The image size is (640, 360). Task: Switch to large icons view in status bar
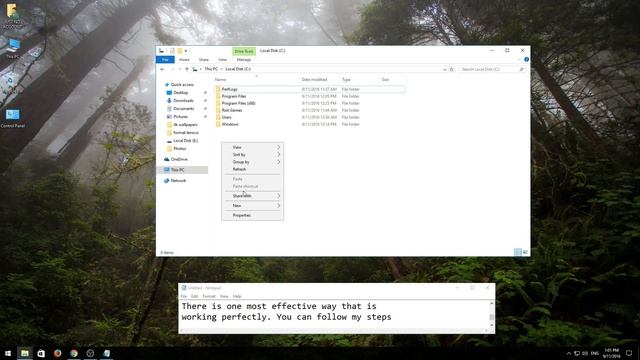coord(525,252)
